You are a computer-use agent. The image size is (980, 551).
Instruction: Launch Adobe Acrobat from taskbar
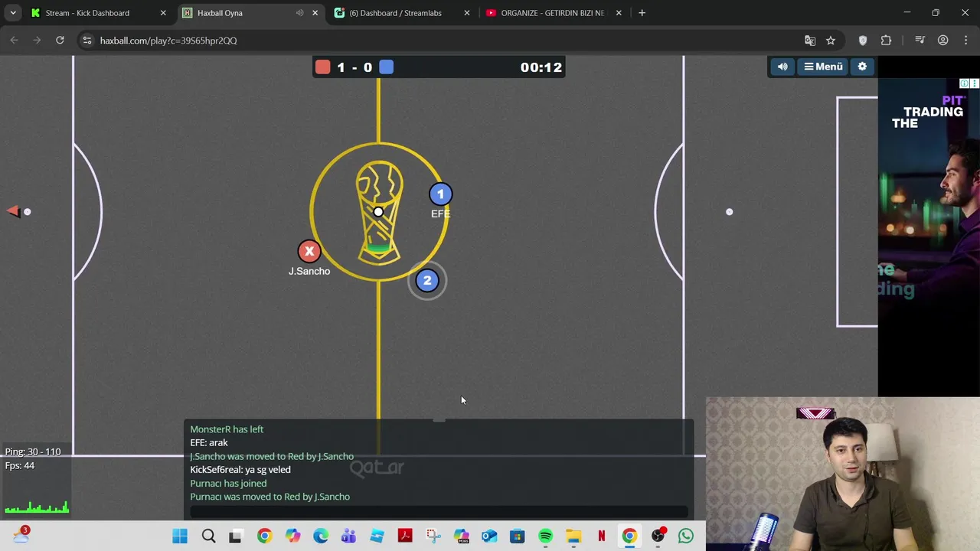click(405, 536)
